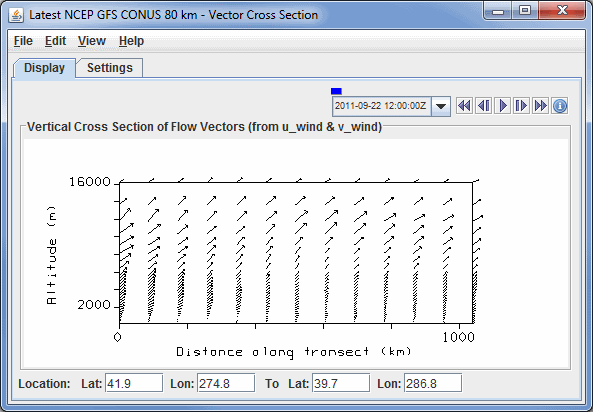This screenshot has height=412, width=593.
Task: Open the View menu
Action: 92,41
